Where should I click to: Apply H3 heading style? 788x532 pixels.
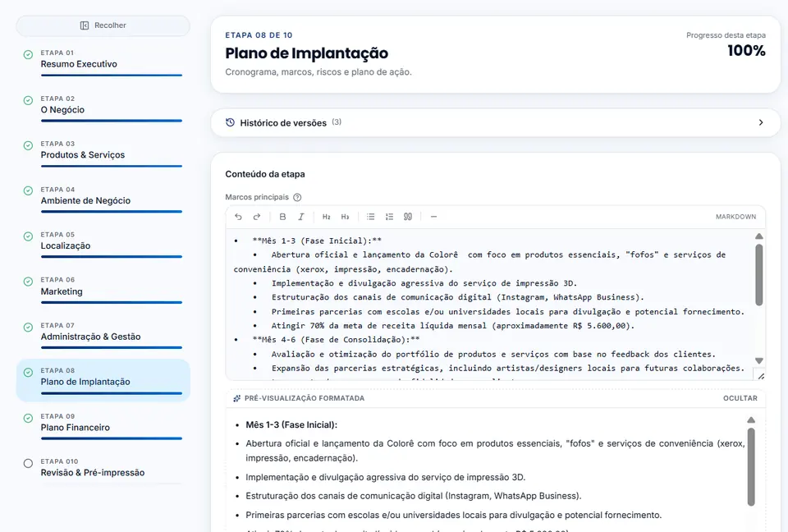pyautogui.click(x=345, y=217)
